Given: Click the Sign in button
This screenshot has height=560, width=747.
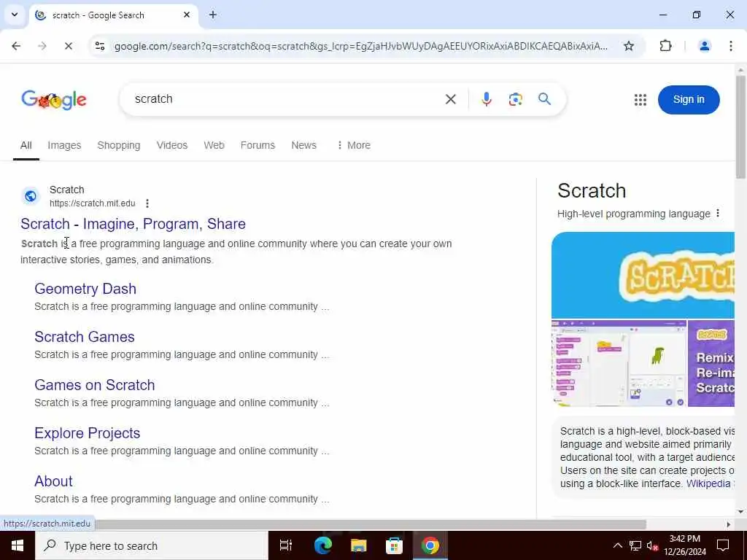Looking at the screenshot, I should point(689,99).
